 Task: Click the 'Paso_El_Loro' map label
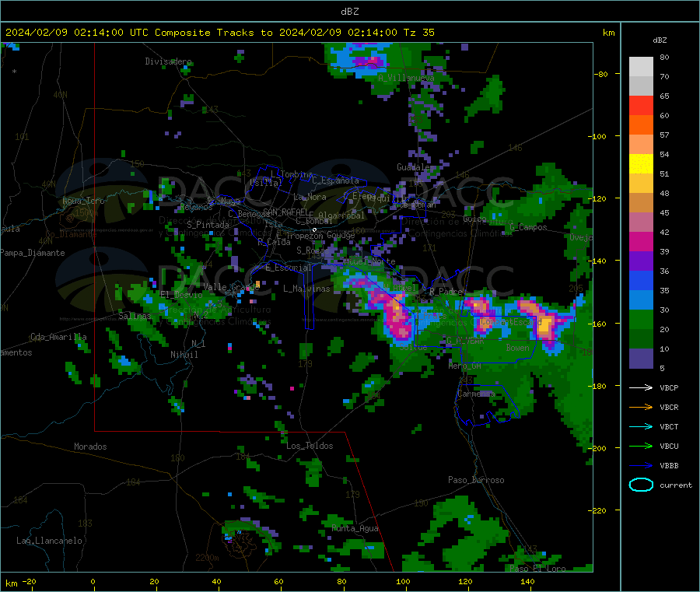pos(537,569)
